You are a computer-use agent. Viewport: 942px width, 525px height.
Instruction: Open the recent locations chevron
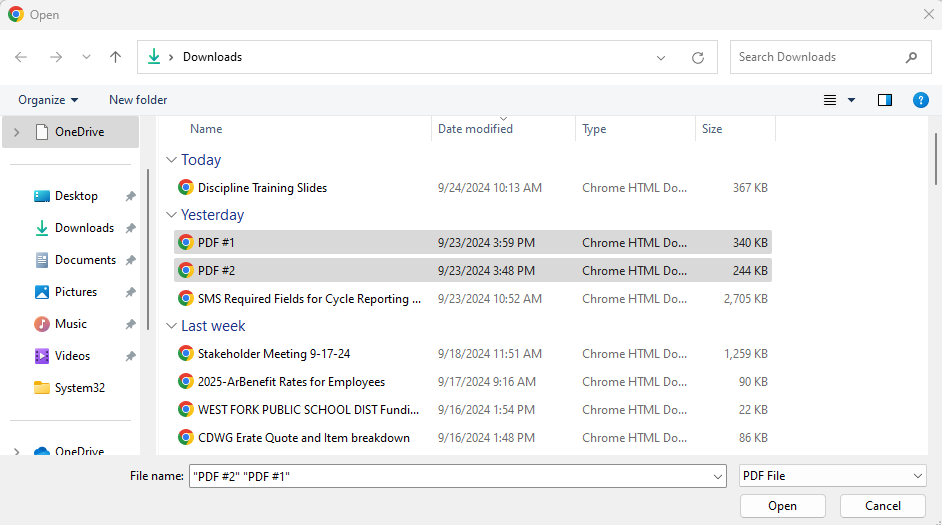pyautogui.click(x=87, y=57)
